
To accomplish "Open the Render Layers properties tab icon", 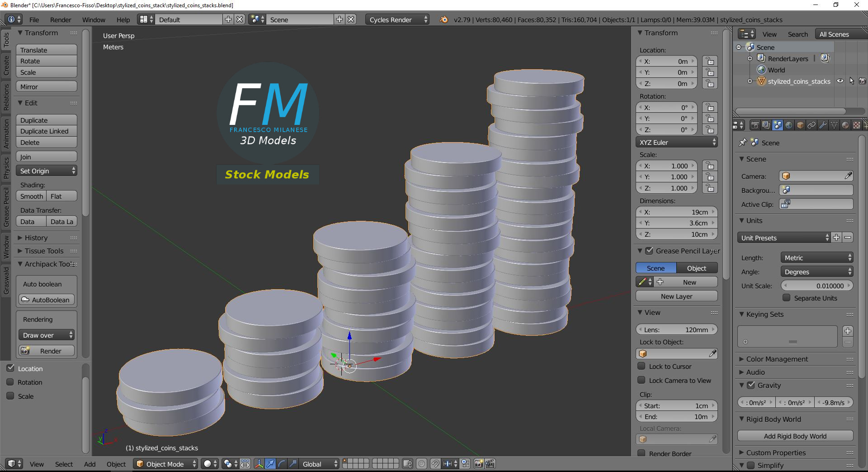I will pyautogui.click(x=766, y=125).
